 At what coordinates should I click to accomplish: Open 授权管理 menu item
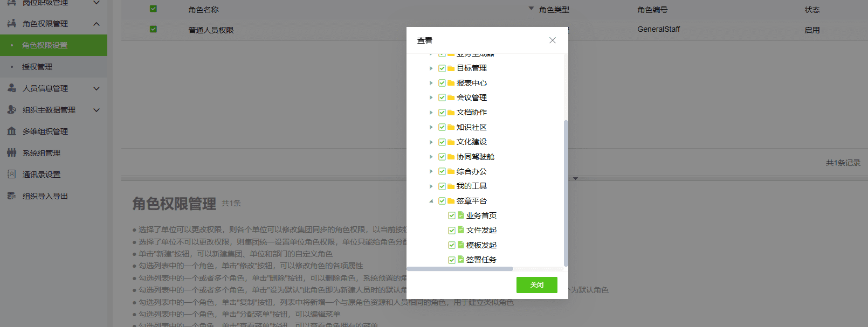[x=53, y=67]
